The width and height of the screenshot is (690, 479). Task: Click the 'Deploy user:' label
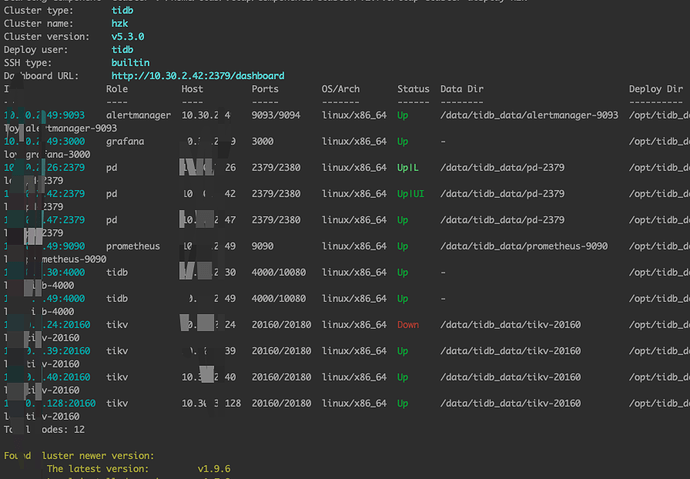click(36, 50)
